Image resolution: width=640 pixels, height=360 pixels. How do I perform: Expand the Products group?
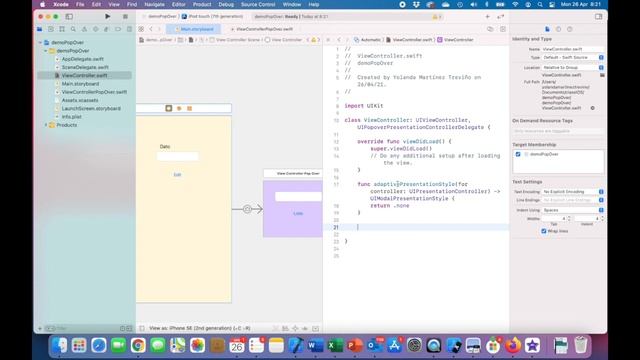(x=46, y=125)
